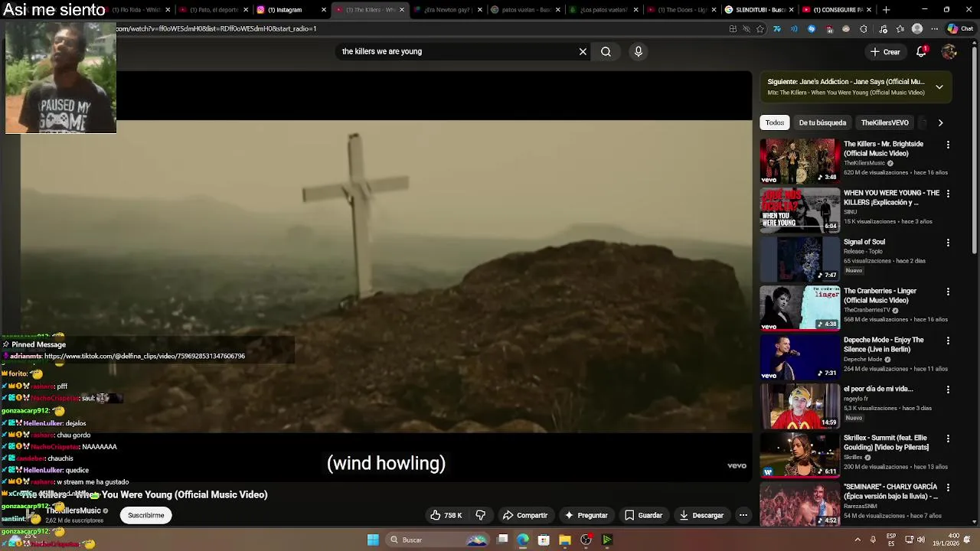This screenshot has width=980, height=551.
Task: Click the video title When You Were Young
Action: [x=144, y=494]
